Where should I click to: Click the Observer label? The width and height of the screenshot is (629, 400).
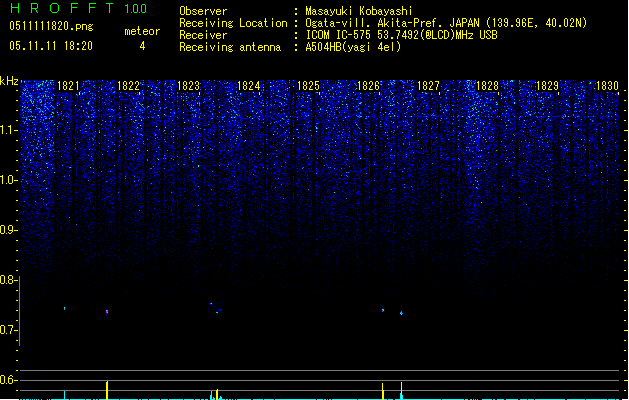click(203, 11)
